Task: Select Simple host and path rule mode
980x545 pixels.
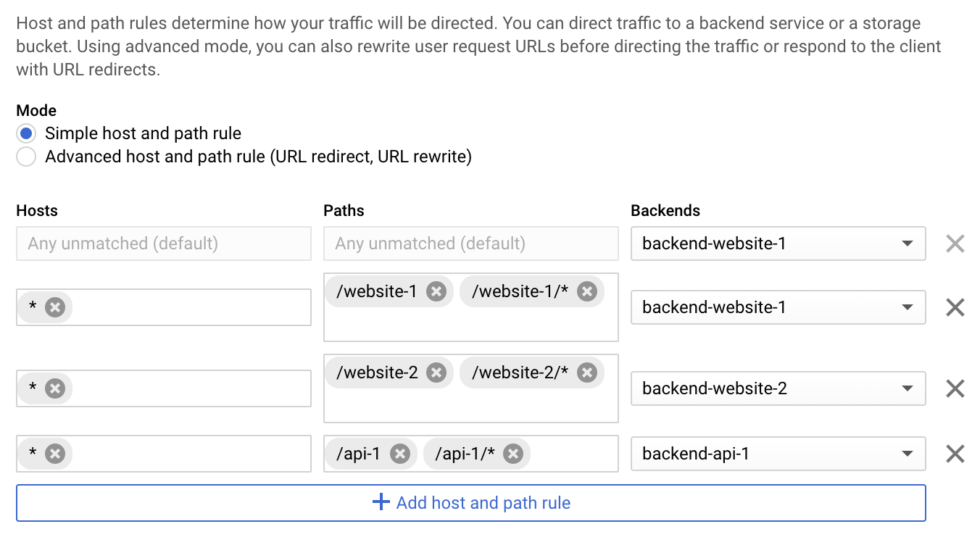Action: (26, 133)
